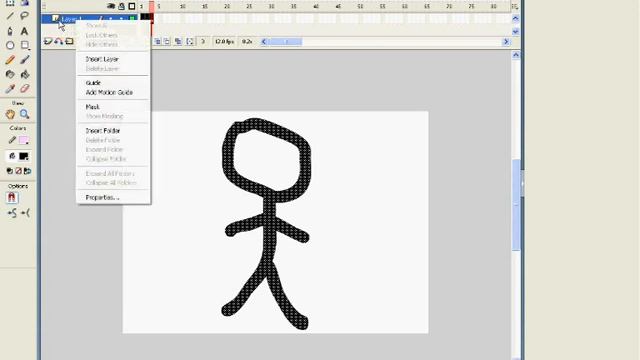This screenshot has height=360, width=640.
Task: Click the Insert Layer Folder icon below layers
Action: 69,41
